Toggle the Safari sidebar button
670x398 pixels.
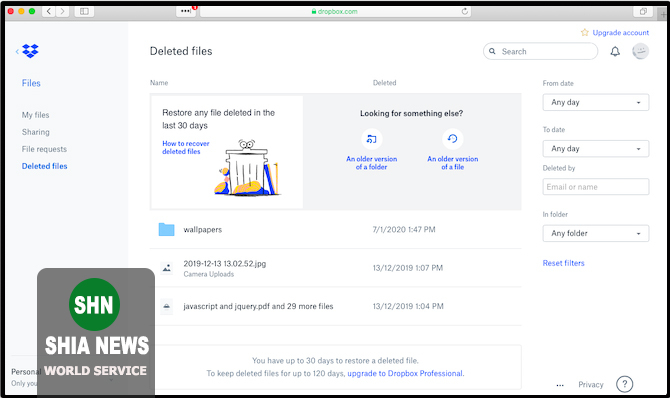click(84, 11)
